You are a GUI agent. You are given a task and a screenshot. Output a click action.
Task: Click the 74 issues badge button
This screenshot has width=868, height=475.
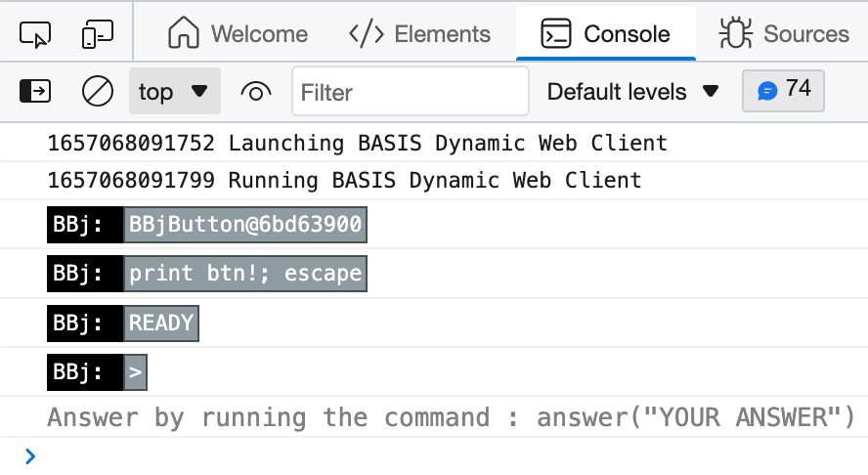coord(784,90)
